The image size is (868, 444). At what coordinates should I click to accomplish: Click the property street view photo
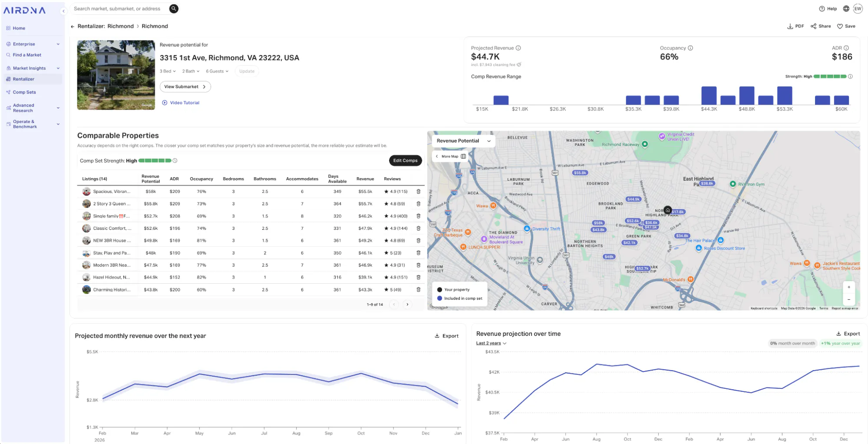pos(116,75)
